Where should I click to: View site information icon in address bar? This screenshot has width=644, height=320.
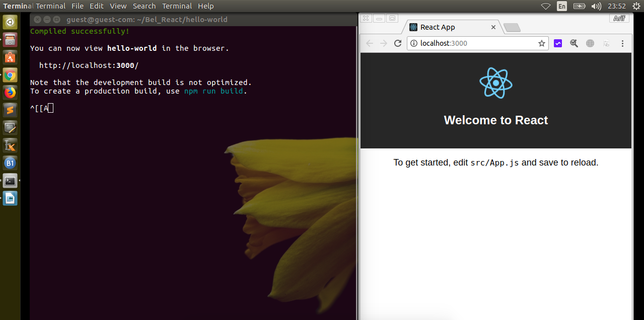pos(414,43)
